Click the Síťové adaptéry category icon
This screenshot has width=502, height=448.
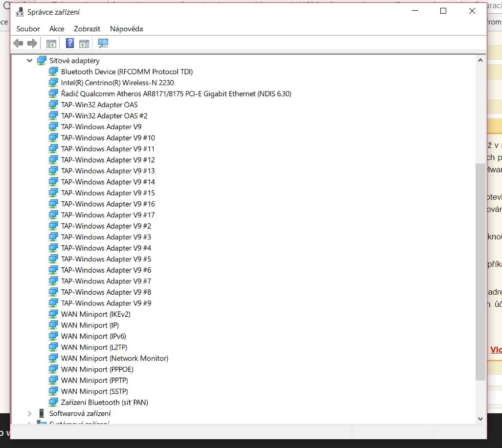pos(42,61)
